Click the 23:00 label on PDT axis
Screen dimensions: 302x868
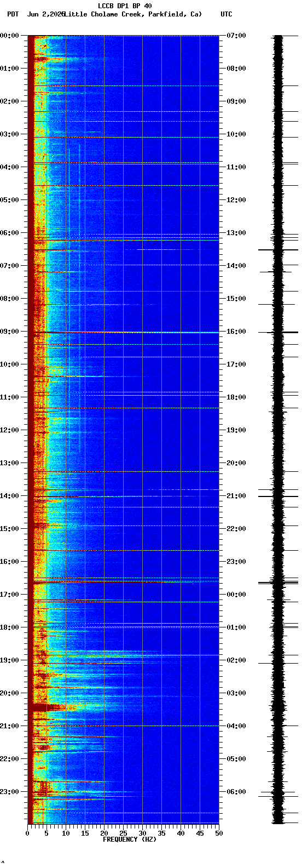9,792
